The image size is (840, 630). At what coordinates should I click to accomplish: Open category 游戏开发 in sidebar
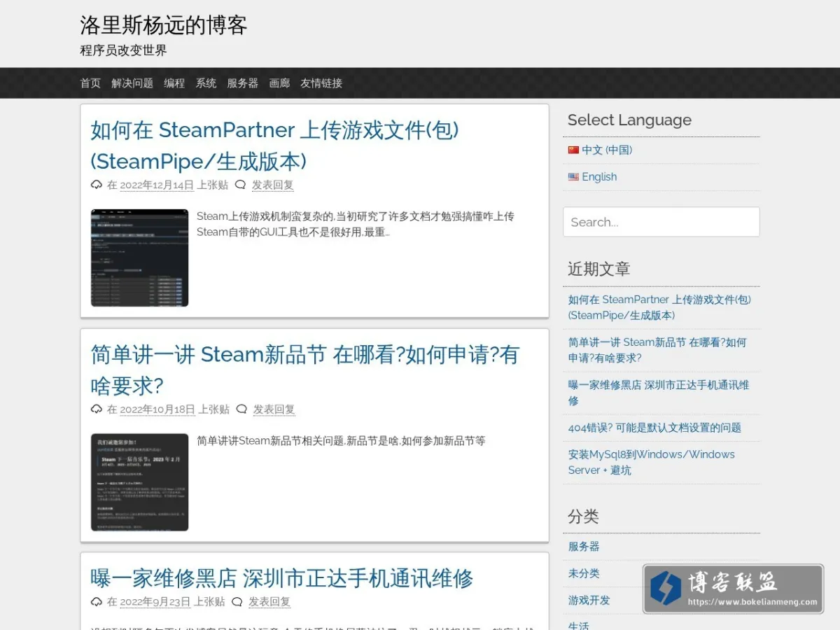click(589, 600)
